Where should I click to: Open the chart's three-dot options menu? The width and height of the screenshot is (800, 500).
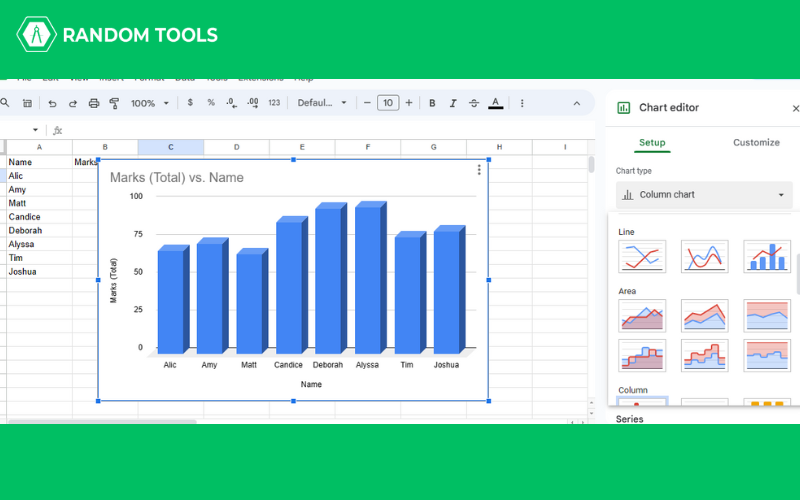[x=479, y=170]
